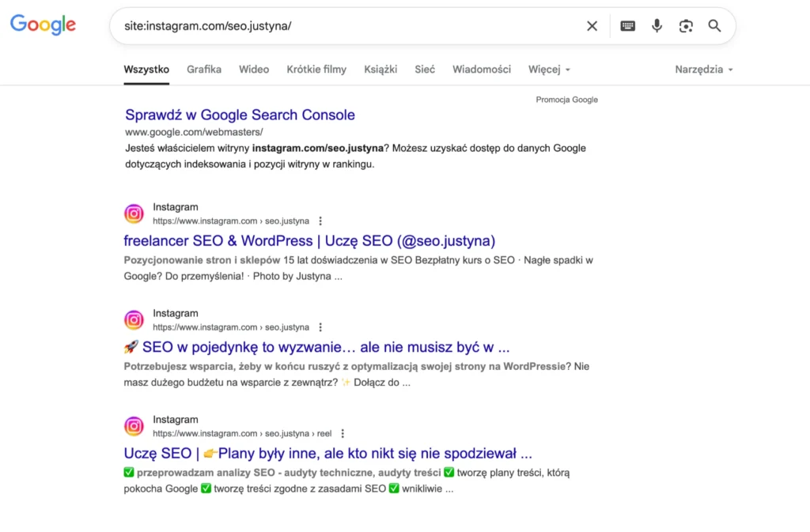
Task: Open three-dot menu for SEO w pojedynkę result
Action: [320, 327]
